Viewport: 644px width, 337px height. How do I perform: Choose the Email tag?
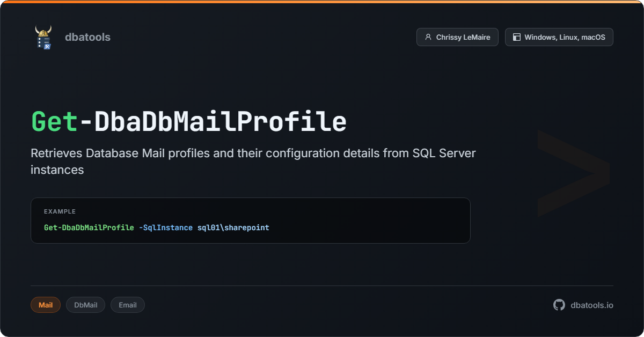(x=127, y=305)
